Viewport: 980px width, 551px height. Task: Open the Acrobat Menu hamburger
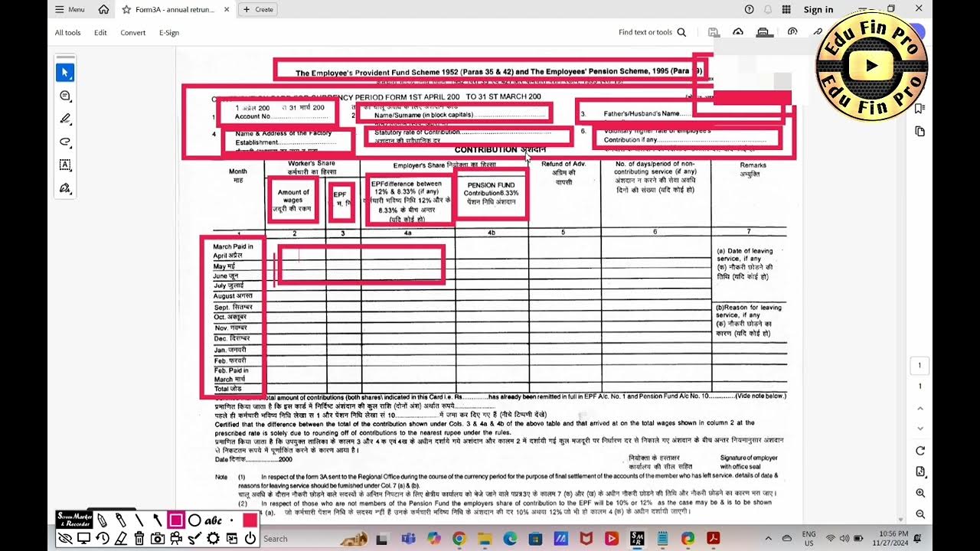click(x=70, y=9)
